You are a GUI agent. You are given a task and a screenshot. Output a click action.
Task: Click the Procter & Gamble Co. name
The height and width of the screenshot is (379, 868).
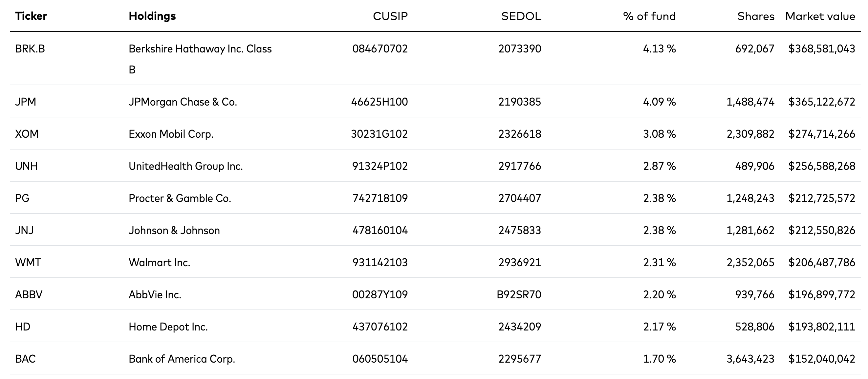coord(180,198)
